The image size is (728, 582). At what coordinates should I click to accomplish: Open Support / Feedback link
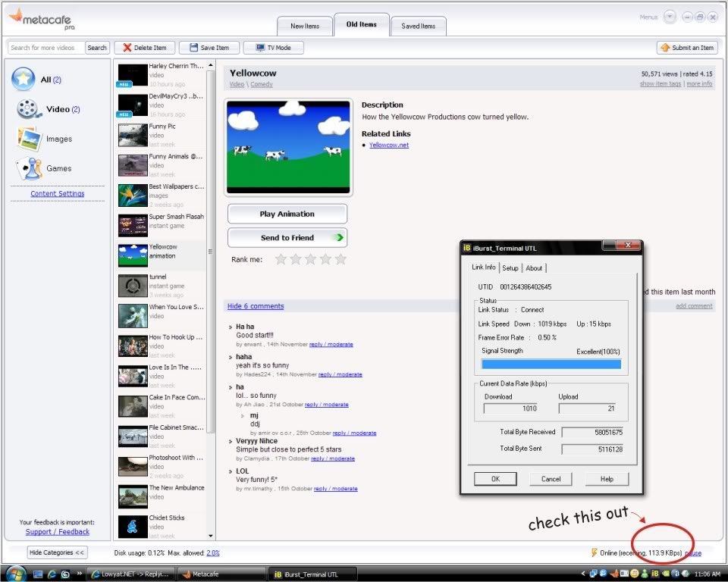pyautogui.click(x=58, y=532)
